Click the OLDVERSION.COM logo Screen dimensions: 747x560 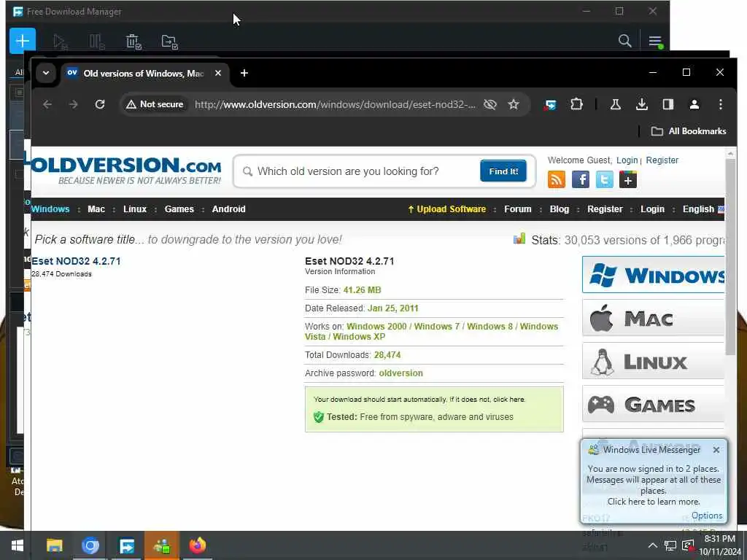click(126, 170)
